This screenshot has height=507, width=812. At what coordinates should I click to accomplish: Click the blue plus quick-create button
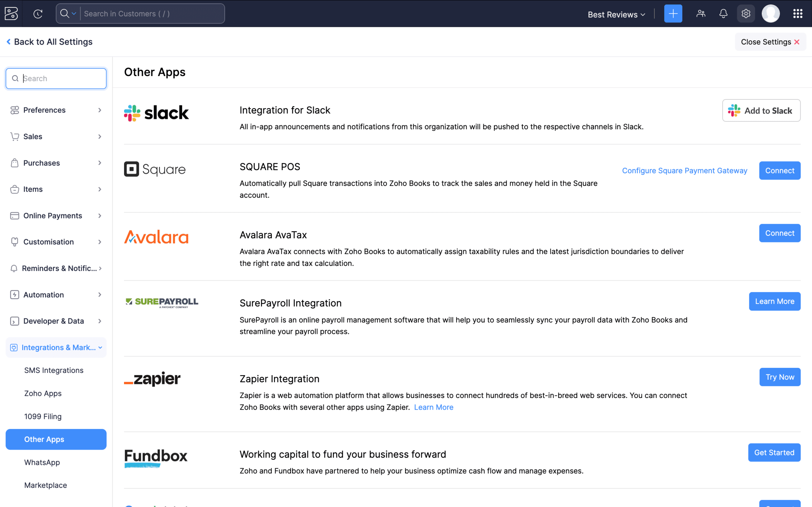[673, 13]
